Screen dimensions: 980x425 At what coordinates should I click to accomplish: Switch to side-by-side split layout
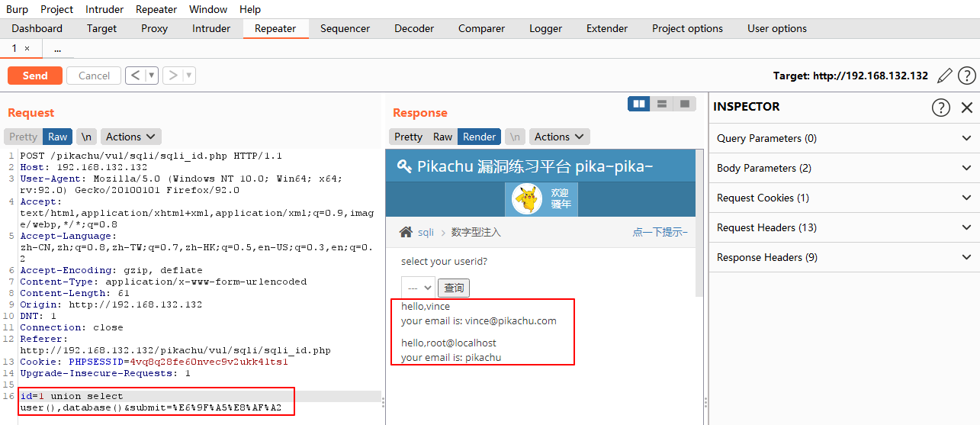639,104
